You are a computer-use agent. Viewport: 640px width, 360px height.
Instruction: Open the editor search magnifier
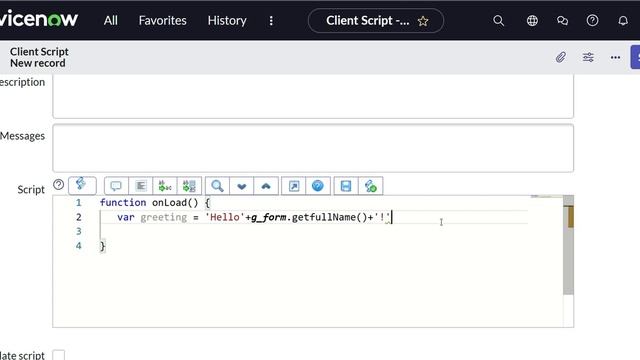[217, 186]
